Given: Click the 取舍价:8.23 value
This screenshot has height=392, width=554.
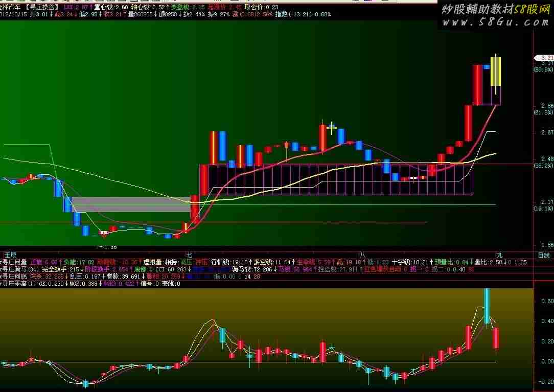Looking at the screenshot, I should (262, 7).
